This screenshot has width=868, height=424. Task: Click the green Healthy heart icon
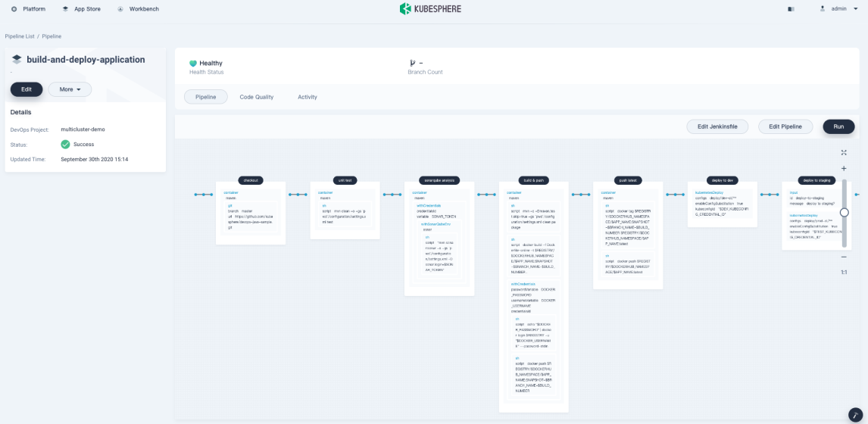coord(193,64)
